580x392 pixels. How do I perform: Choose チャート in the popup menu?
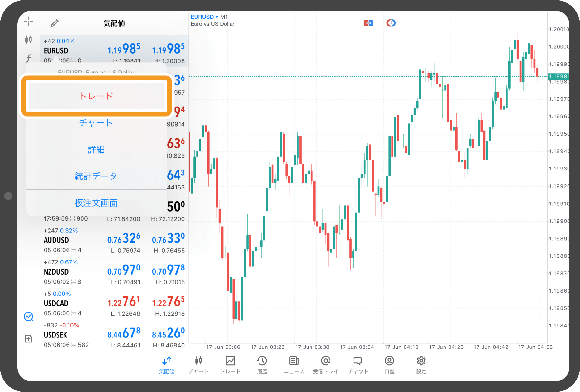click(96, 123)
